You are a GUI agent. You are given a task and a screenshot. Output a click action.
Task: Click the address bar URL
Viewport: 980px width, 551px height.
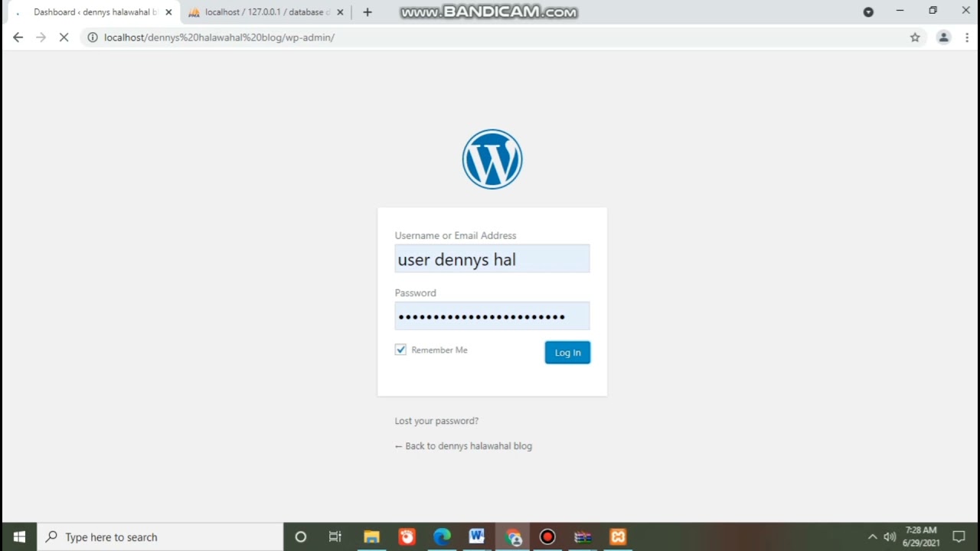219,37
